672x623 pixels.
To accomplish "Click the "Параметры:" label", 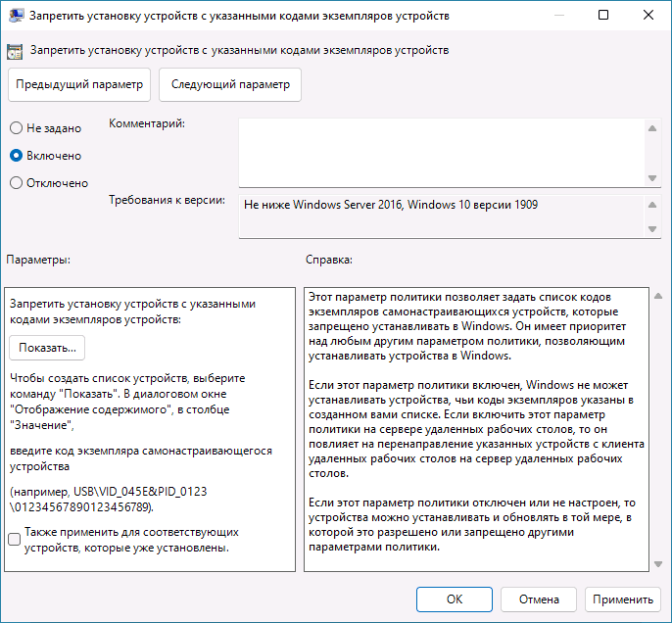I will point(38,260).
